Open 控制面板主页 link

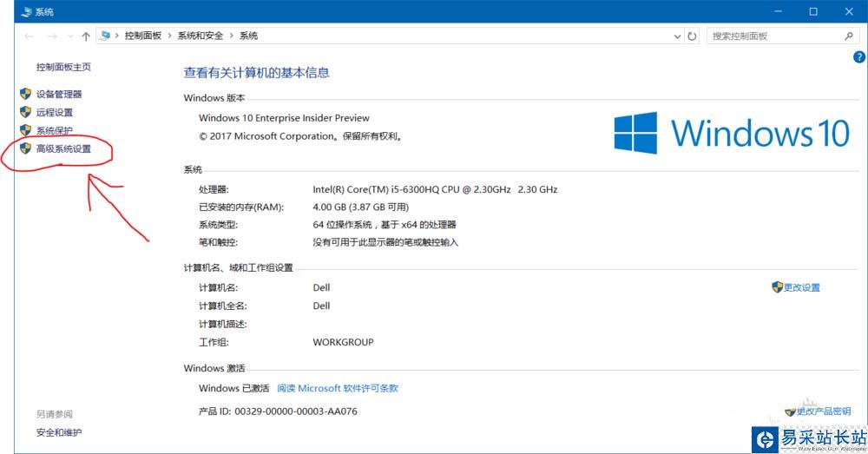[63, 67]
